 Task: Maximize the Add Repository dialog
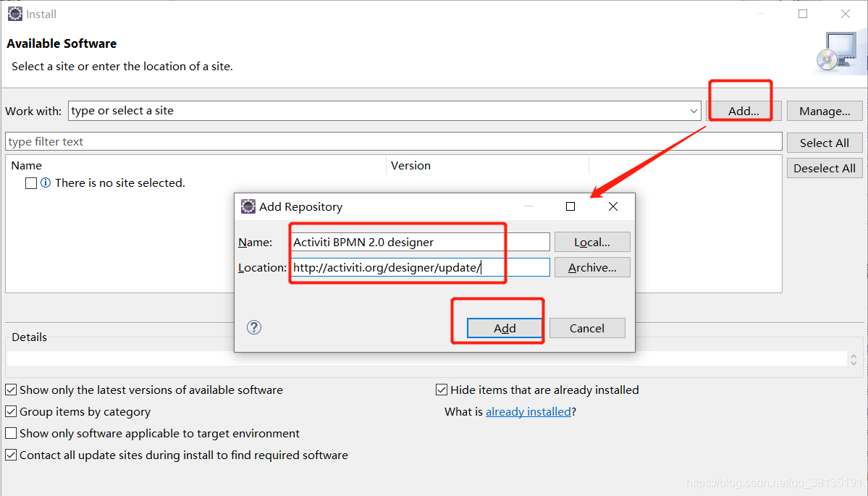(570, 206)
